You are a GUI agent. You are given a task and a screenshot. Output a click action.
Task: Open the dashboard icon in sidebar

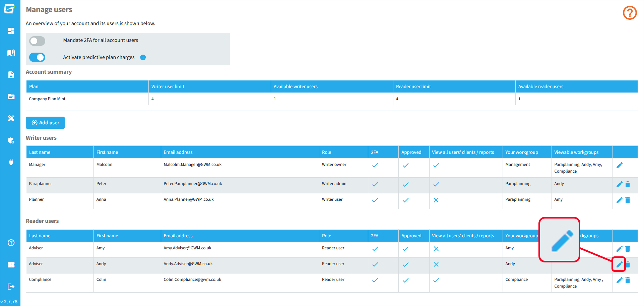(11, 31)
